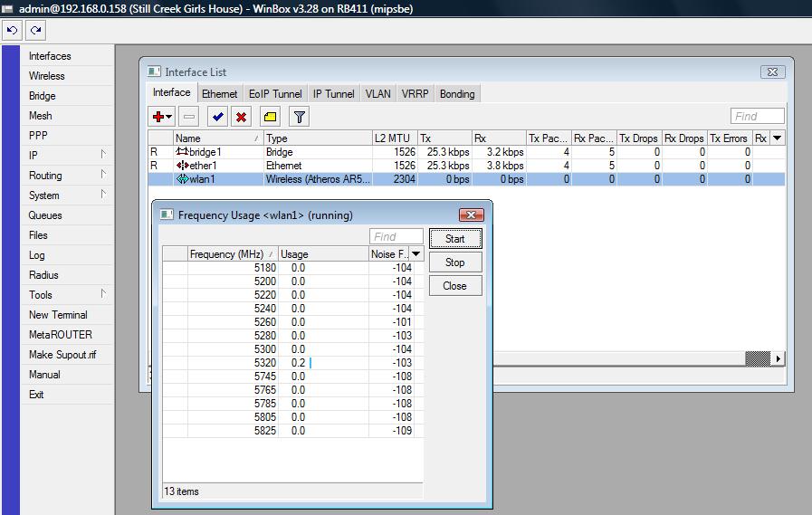Switch to the VRRP tab
Image resolution: width=812 pixels, height=515 pixels.
click(x=415, y=94)
